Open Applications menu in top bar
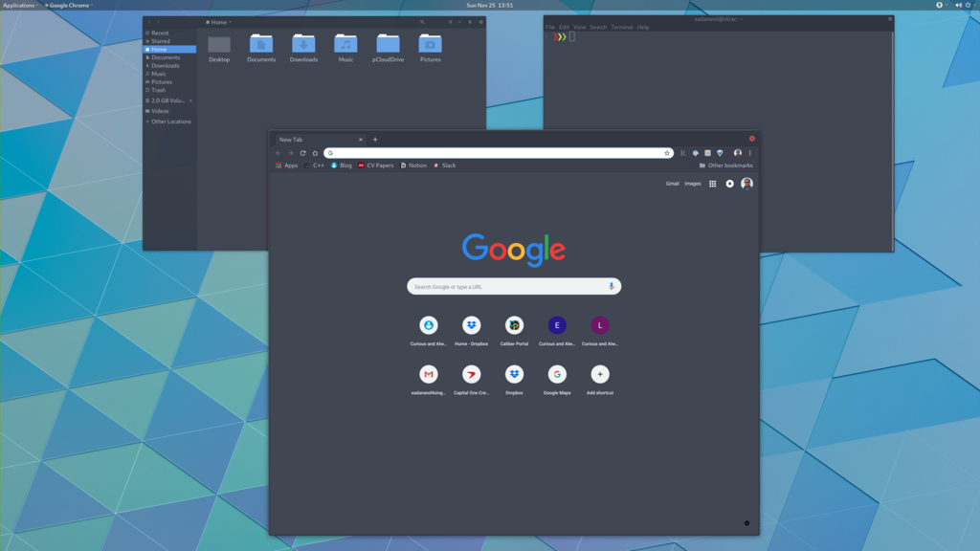The width and height of the screenshot is (980, 551). (x=21, y=5)
